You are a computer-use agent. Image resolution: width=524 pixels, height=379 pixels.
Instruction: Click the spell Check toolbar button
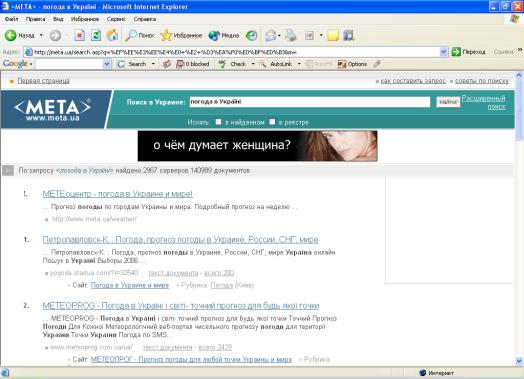(x=233, y=64)
